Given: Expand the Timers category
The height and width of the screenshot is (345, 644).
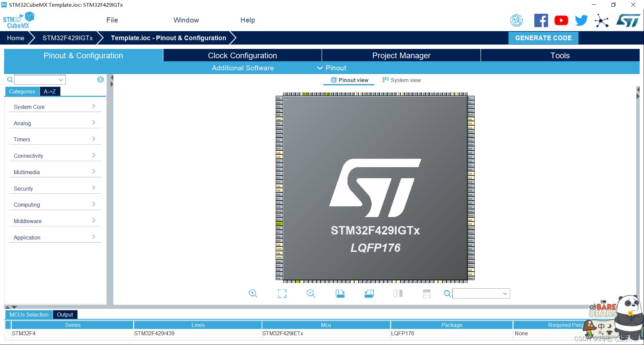Looking at the screenshot, I should pyautogui.click(x=55, y=139).
